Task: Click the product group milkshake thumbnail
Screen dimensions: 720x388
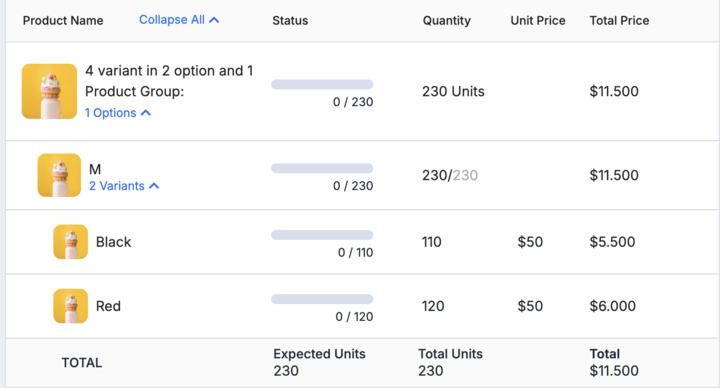Action: coord(49,91)
